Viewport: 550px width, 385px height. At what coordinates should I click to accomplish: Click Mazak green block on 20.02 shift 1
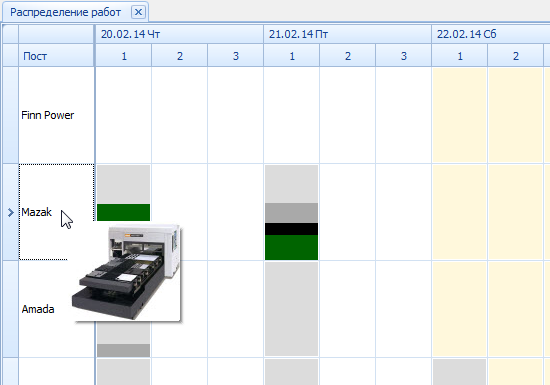[123, 212]
